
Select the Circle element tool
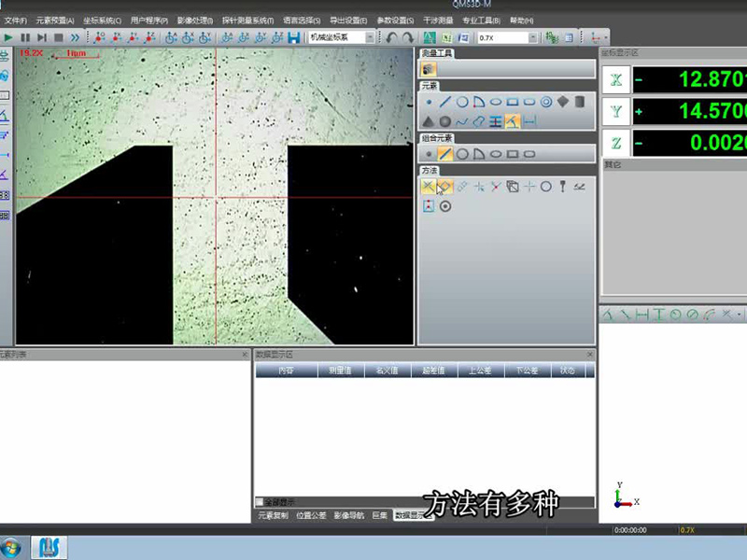462,102
